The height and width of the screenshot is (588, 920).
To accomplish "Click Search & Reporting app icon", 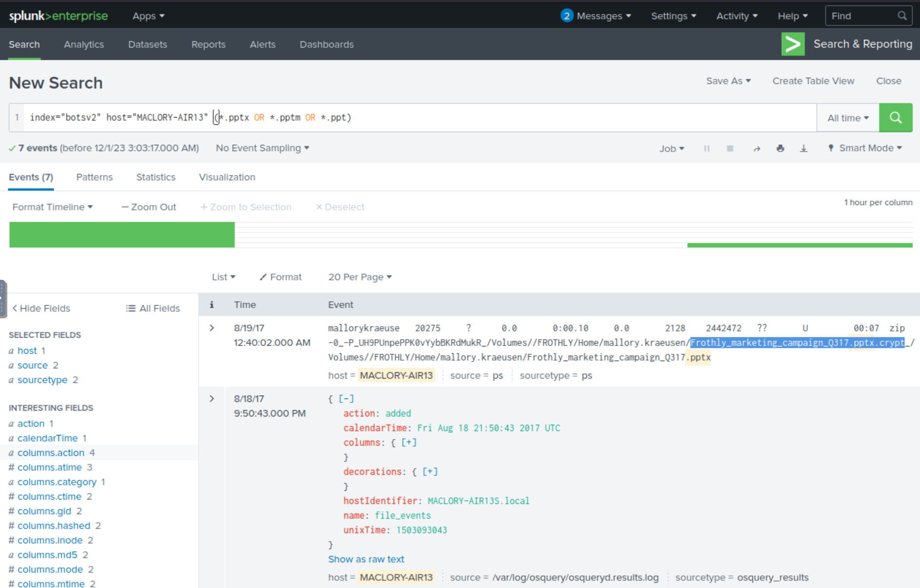I will tap(793, 44).
